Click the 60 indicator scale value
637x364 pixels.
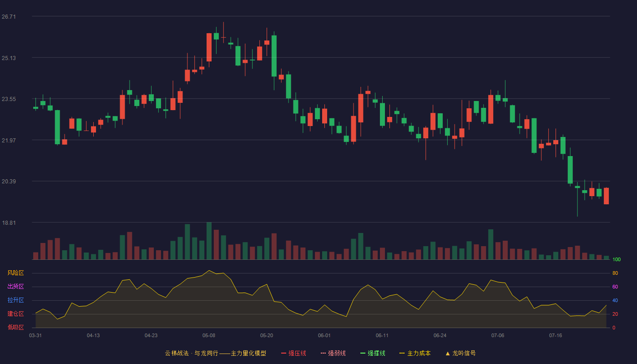(615, 287)
